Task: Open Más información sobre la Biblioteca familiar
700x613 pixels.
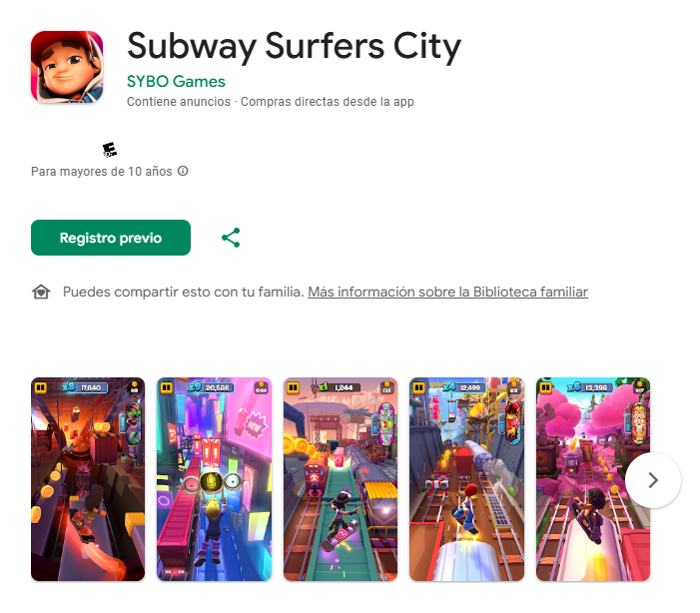Action: coord(447,292)
